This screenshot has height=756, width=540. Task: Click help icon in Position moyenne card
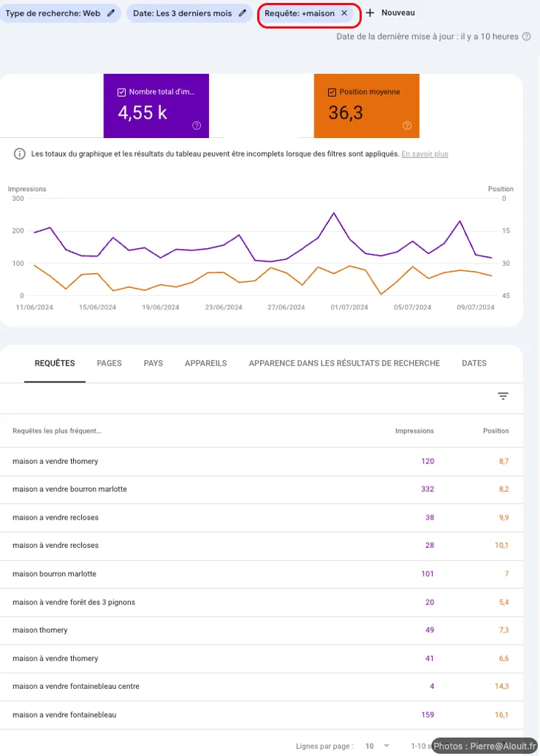tap(406, 126)
